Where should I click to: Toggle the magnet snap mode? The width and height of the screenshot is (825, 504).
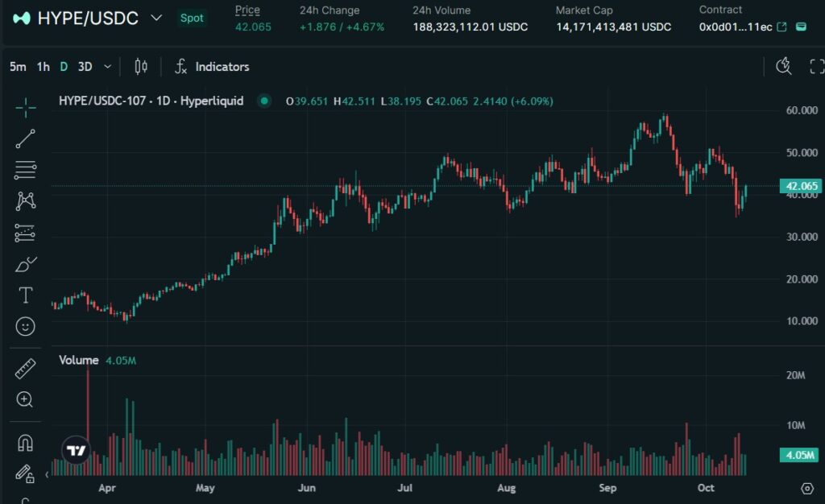click(26, 443)
